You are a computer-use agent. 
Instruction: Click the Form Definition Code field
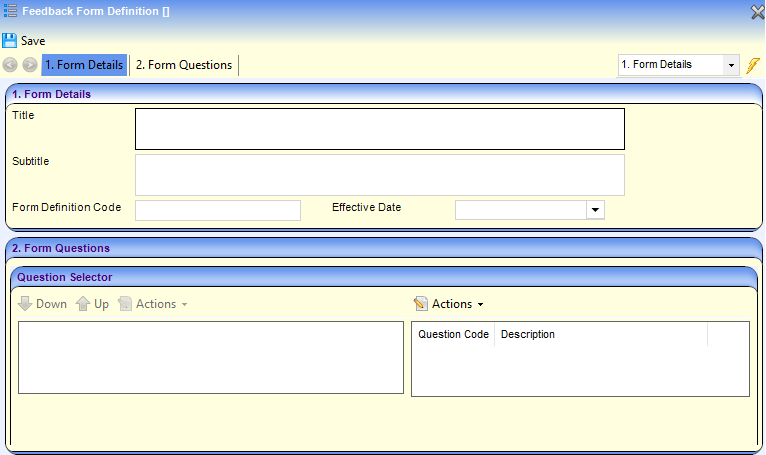pyautogui.click(x=217, y=210)
